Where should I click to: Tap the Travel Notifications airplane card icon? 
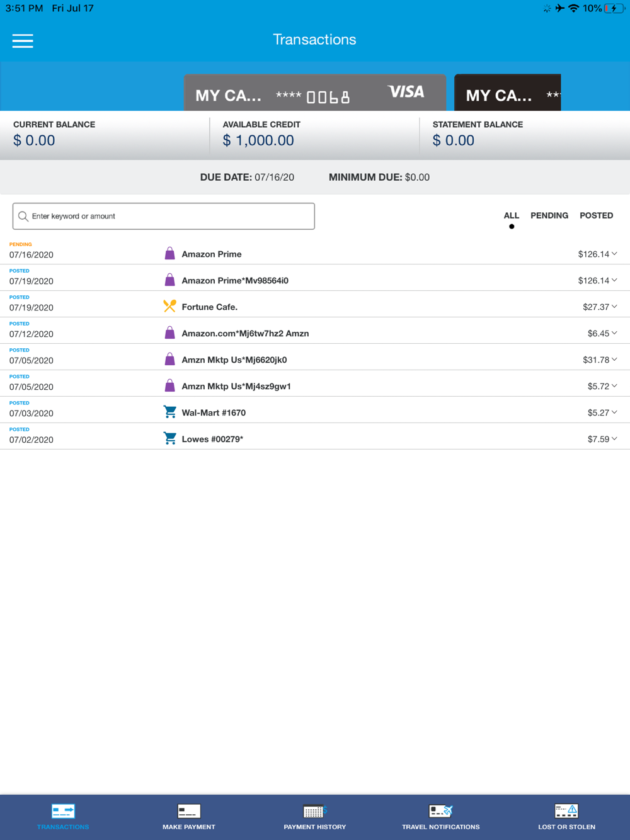(441, 811)
